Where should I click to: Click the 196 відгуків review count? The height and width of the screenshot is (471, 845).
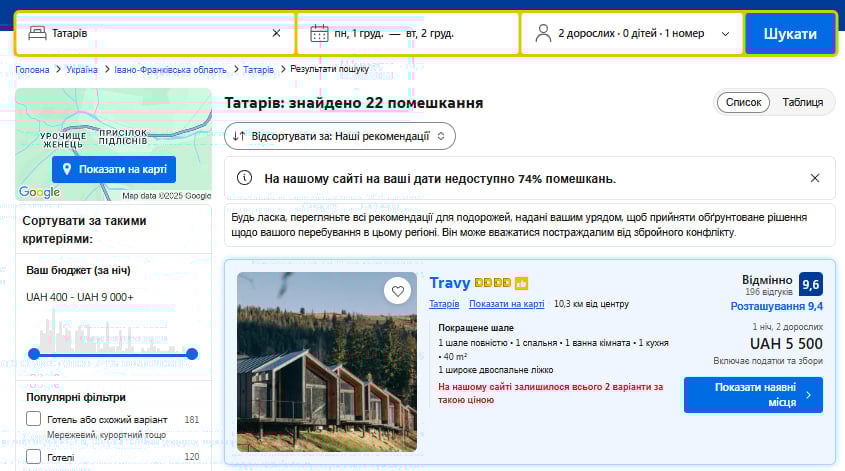pyautogui.click(x=768, y=292)
